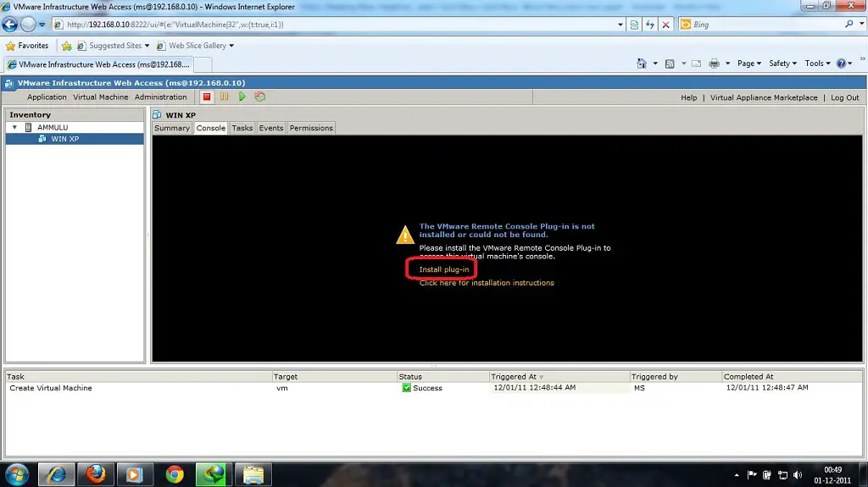Click the red Power Off VM button
This screenshot has width=868, height=487.
pyautogui.click(x=207, y=97)
